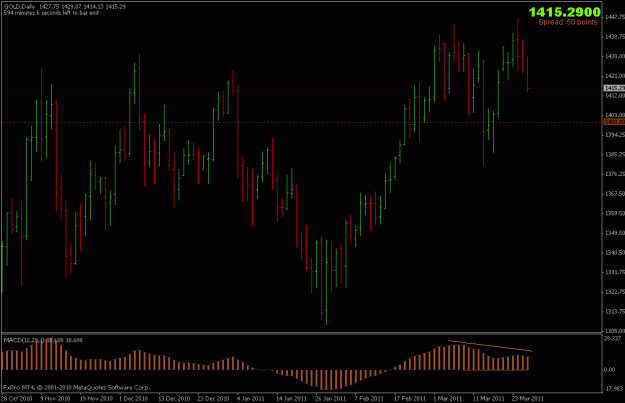Click the 1376.25 price axis label

click(615, 174)
